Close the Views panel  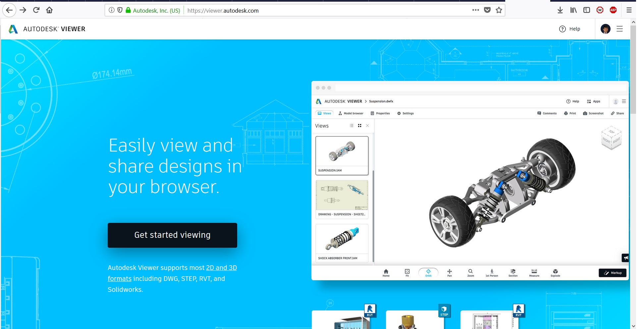click(367, 126)
